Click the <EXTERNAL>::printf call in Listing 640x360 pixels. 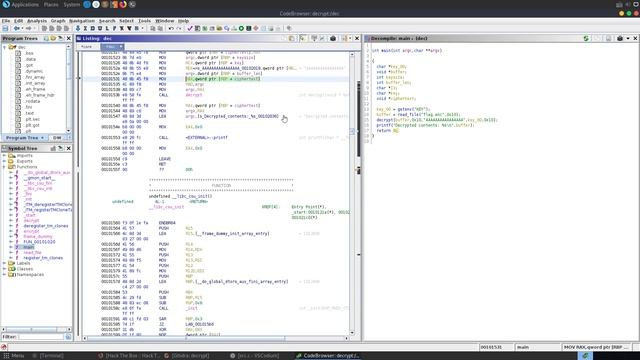point(206,138)
